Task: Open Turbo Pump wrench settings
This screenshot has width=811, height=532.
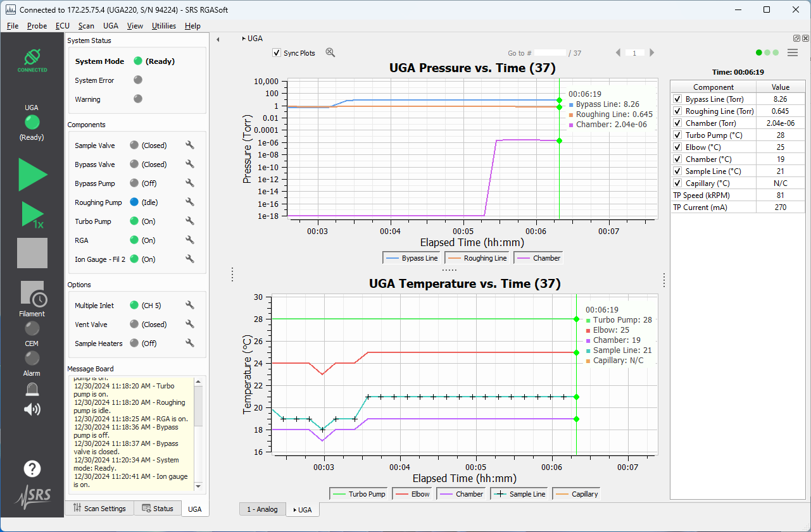Action: click(189, 221)
